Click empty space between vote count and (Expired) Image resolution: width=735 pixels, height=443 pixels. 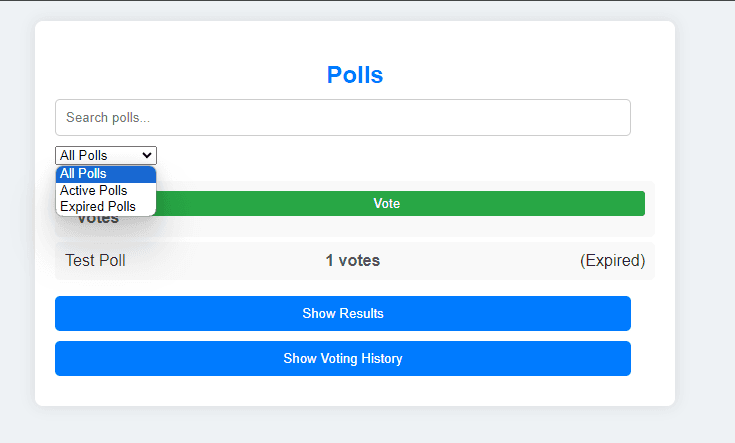coord(480,261)
